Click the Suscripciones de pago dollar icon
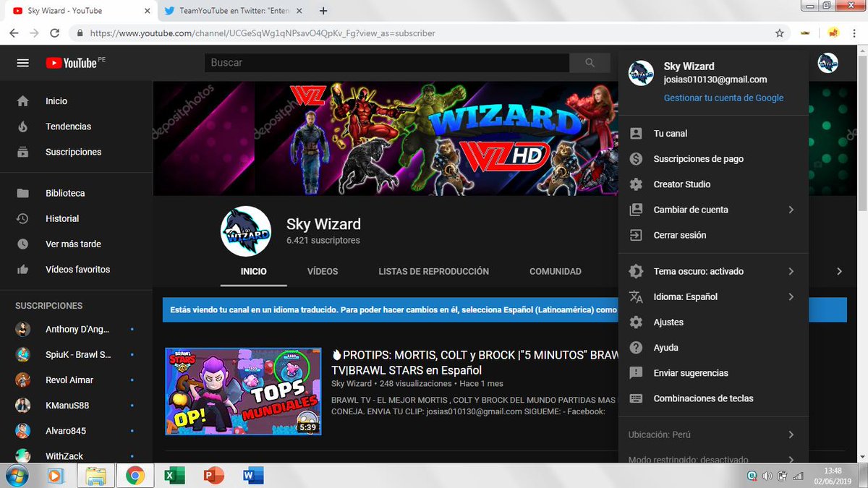The height and width of the screenshot is (488, 868). tap(636, 159)
